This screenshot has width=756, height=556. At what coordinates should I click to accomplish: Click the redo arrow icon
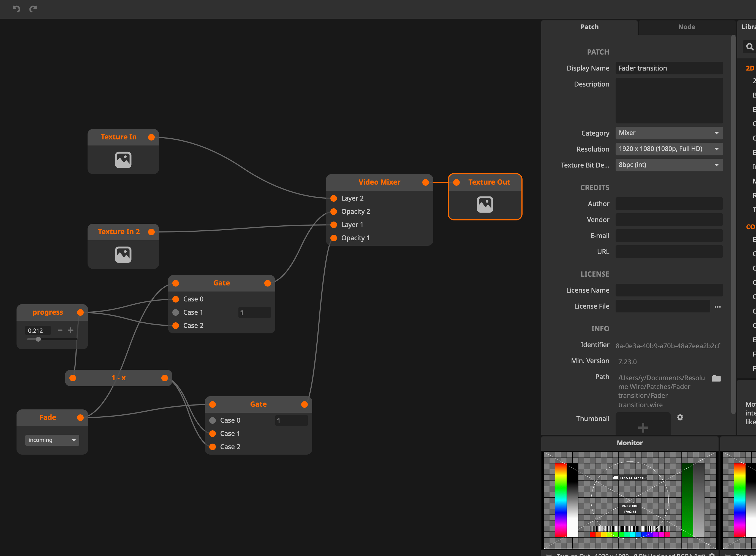point(33,9)
